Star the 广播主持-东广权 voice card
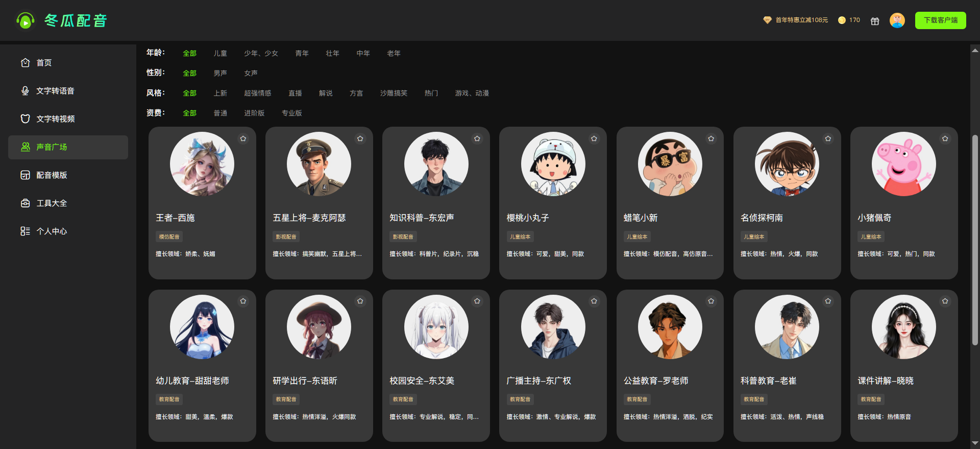The height and width of the screenshot is (449, 980). pos(594,301)
